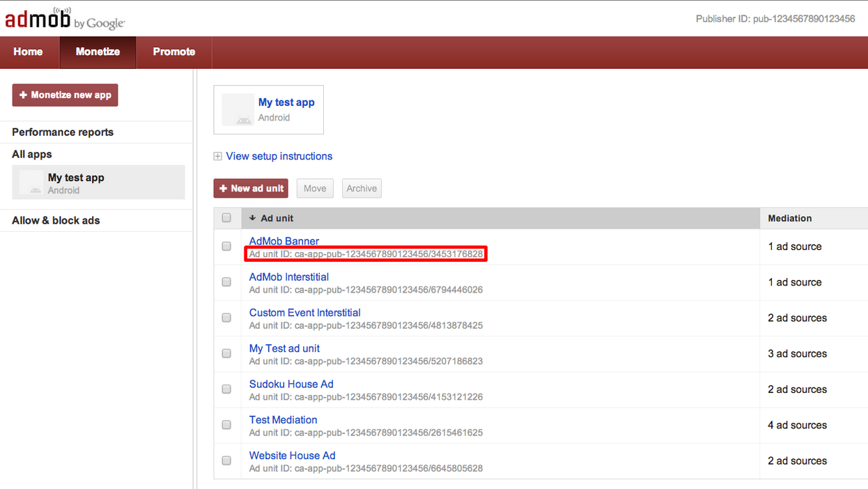Viewport: 868px width, 489px height.
Task: Open the Test Mediation ad unit
Action: click(x=284, y=420)
